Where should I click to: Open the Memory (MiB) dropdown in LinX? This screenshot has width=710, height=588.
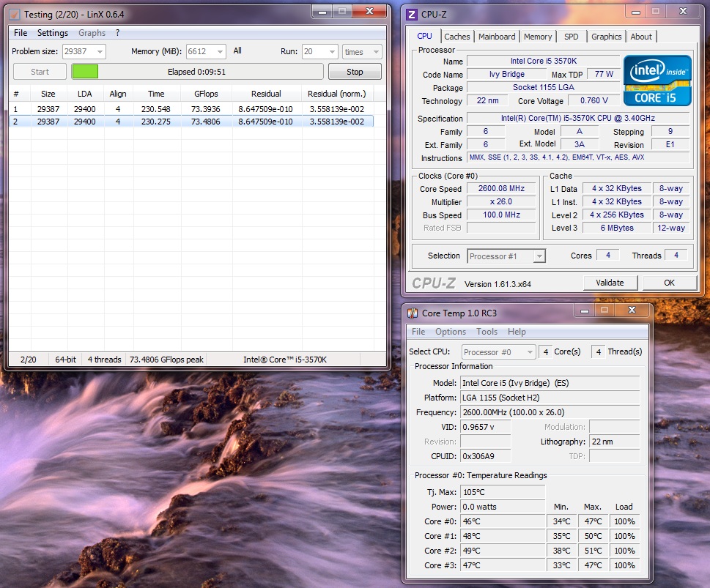(220, 51)
